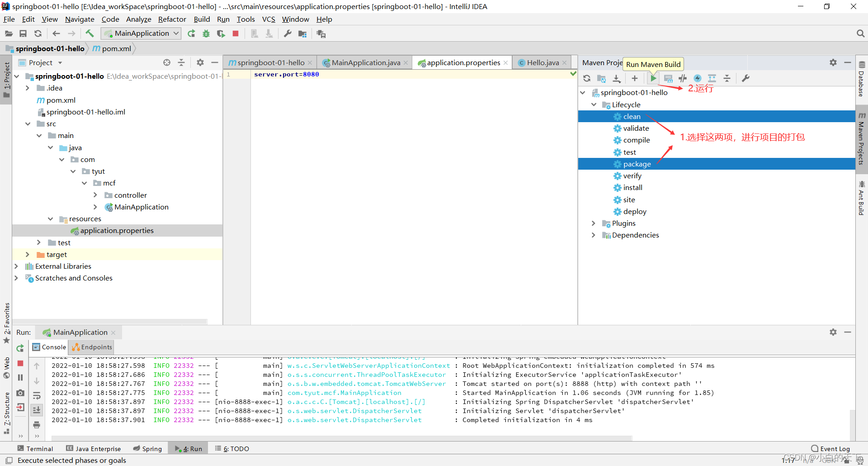The height and width of the screenshot is (466, 868).
Task: Reimport all Maven projects icon
Action: point(587,78)
